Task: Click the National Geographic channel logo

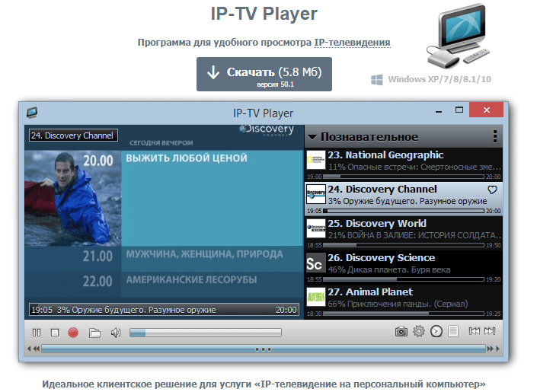Action: pyautogui.click(x=316, y=160)
